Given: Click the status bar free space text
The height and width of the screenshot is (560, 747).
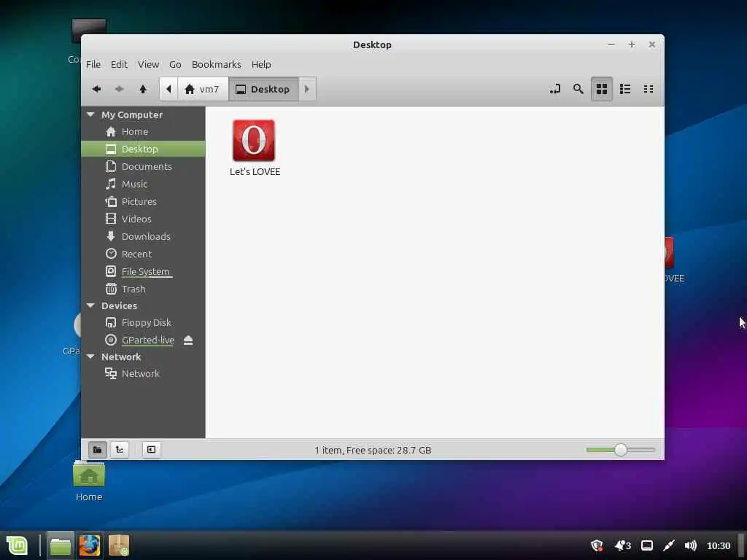Looking at the screenshot, I should [373, 450].
